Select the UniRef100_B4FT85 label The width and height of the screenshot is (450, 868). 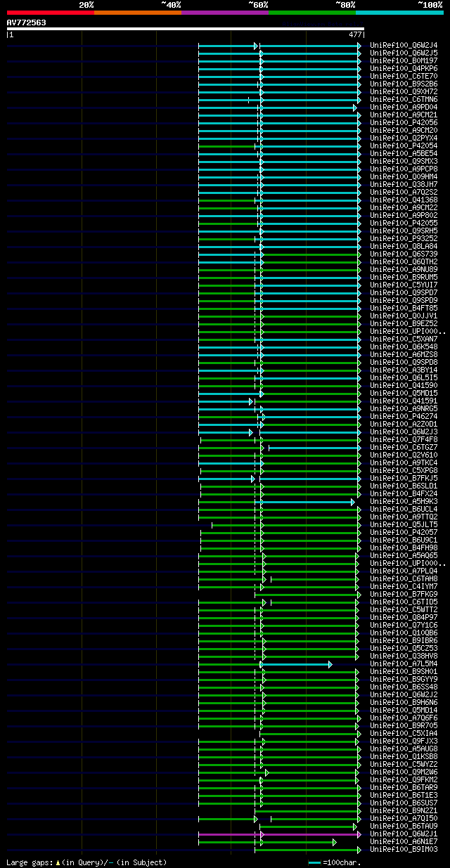(x=404, y=309)
